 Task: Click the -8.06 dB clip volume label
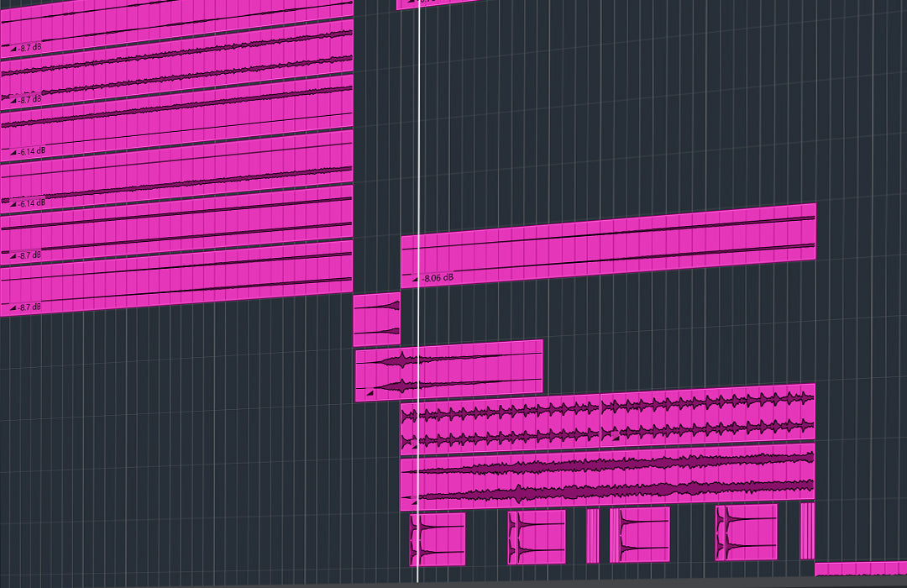[x=438, y=277]
